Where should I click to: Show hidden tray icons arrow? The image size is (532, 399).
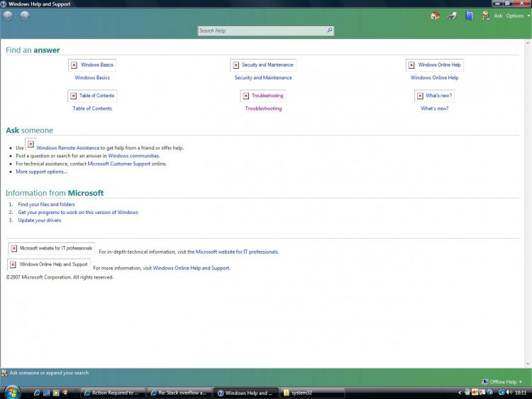tap(460, 393)
